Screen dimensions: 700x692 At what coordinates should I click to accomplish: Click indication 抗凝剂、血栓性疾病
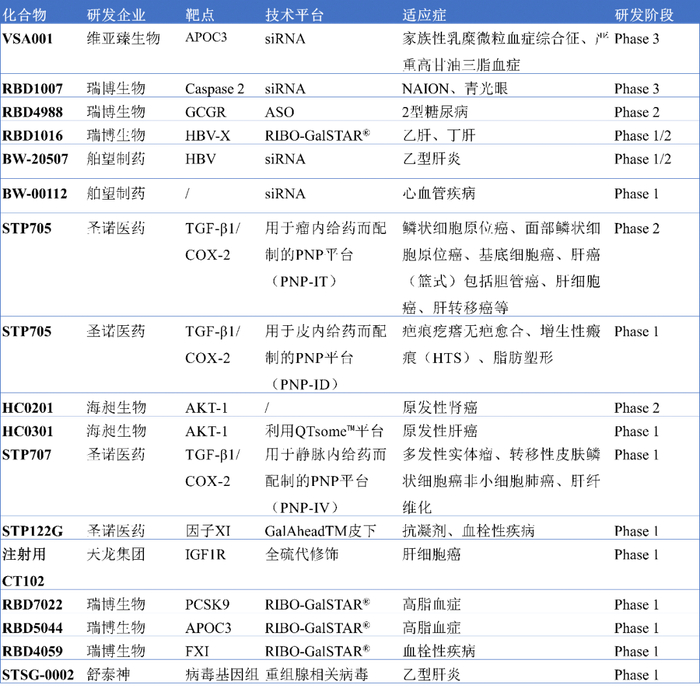(x=468, y=531)
